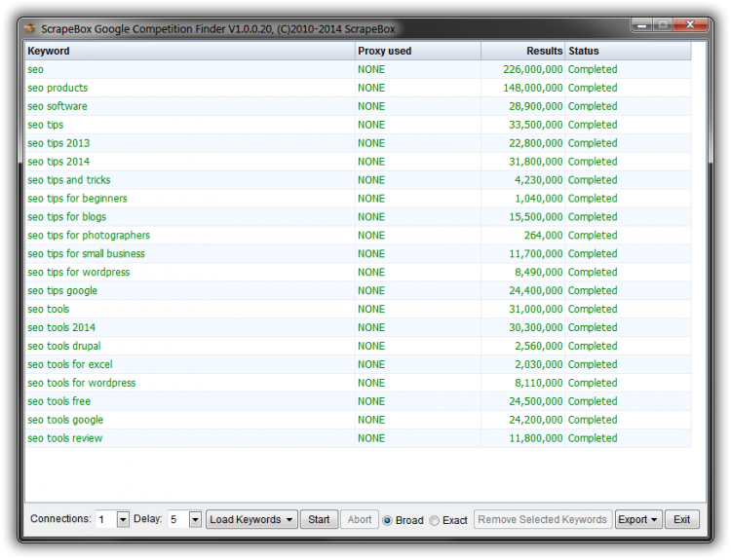Click the 4,230,000 results value
The width and height of the screenshot is (731, 560).
click(539, 180)
